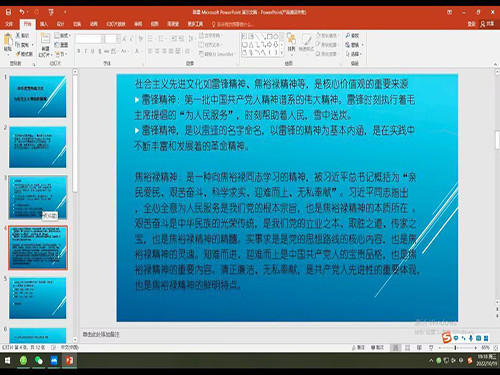This screenshot has width=500, height=375.
Task: Click the Share button
Action: click(x=487, y=24)
